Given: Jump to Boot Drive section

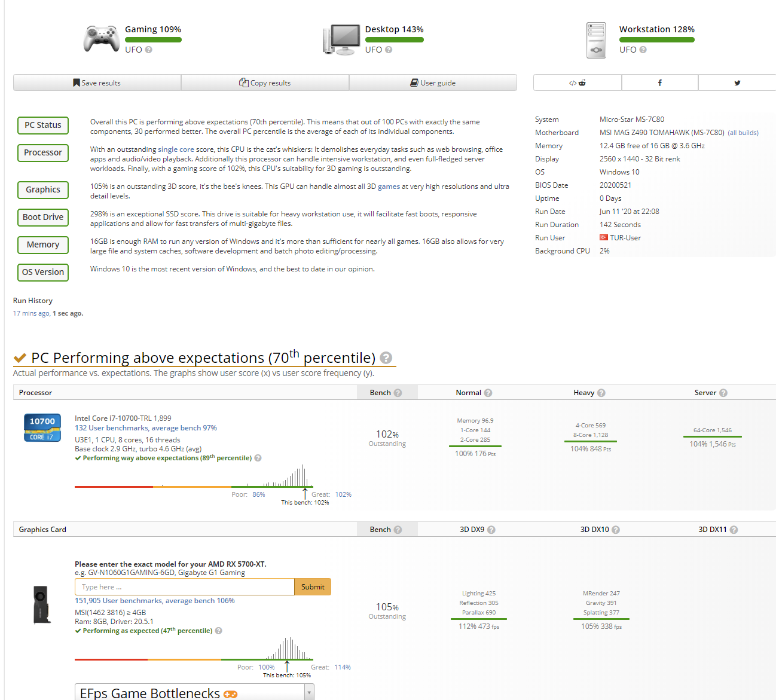Looking at the screenshot, I should 43,218.
